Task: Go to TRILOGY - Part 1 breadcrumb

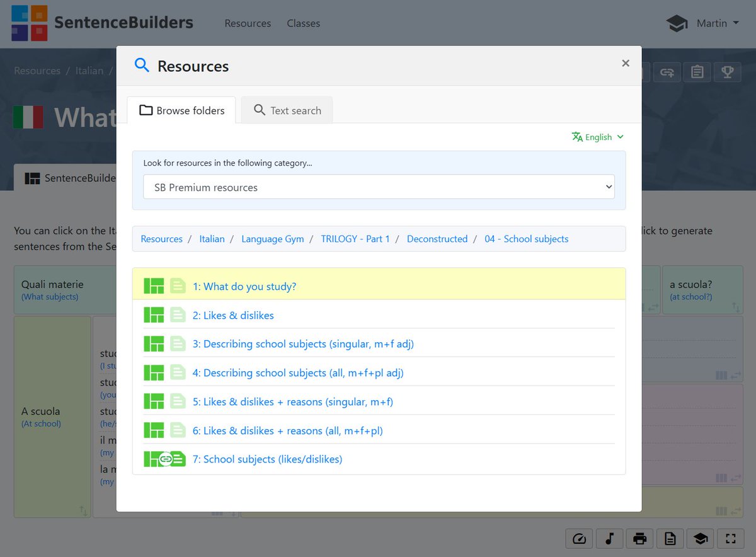Action: (355, 239)
